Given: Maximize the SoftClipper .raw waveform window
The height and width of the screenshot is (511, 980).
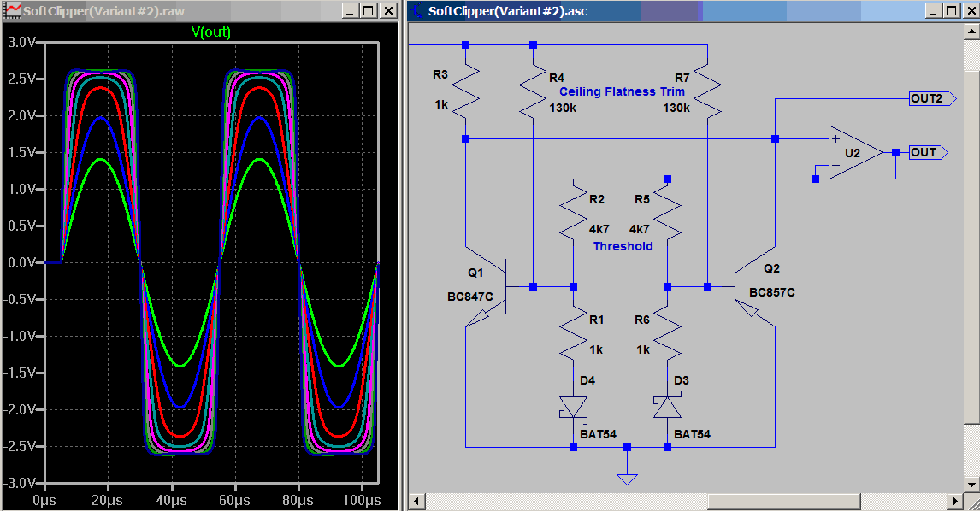Looking at the screenshot, I should tap(369, 10).
